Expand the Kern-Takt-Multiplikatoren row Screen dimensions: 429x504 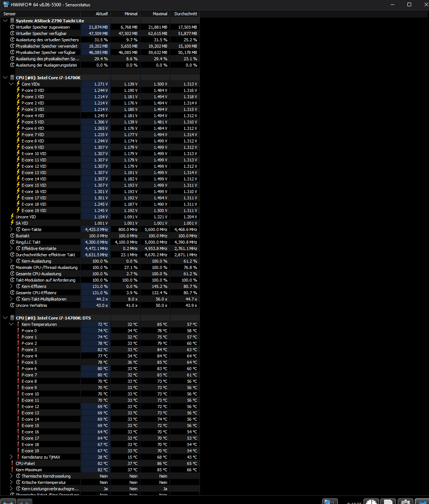[x=11, y=299]
